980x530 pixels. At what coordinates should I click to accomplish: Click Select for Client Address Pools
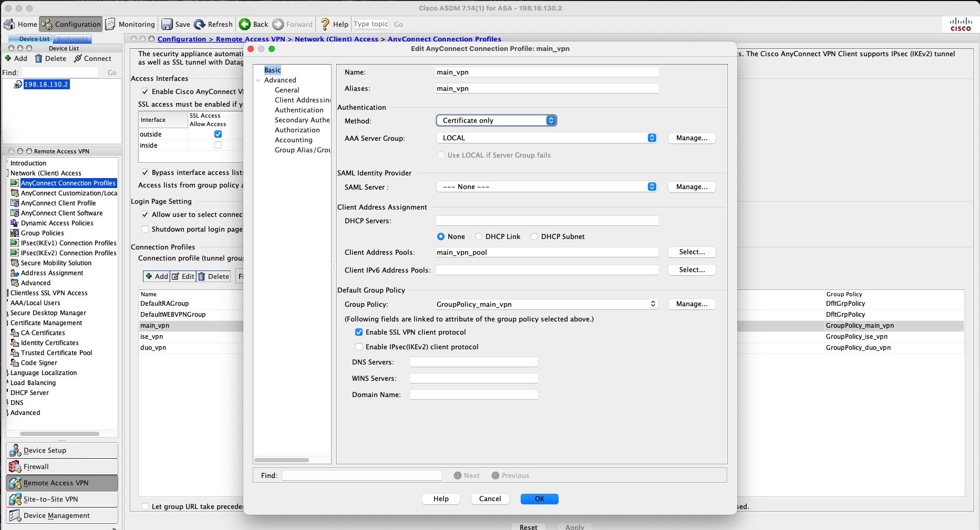(692, 252)
